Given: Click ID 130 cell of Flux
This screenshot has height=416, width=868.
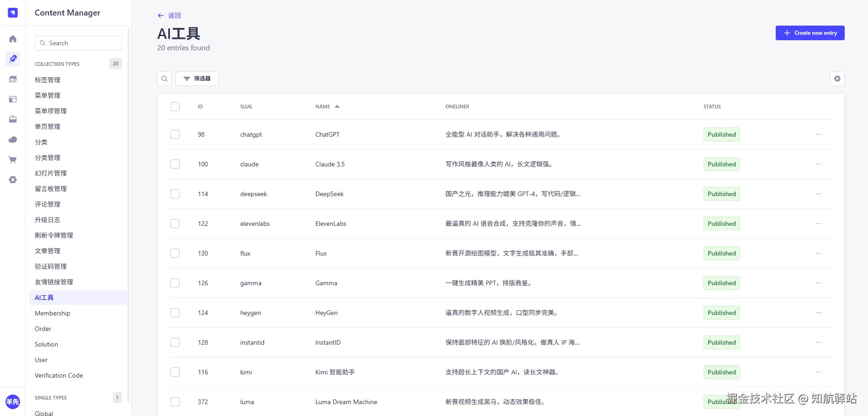Looking at the screenshot, I should [203, 253].
